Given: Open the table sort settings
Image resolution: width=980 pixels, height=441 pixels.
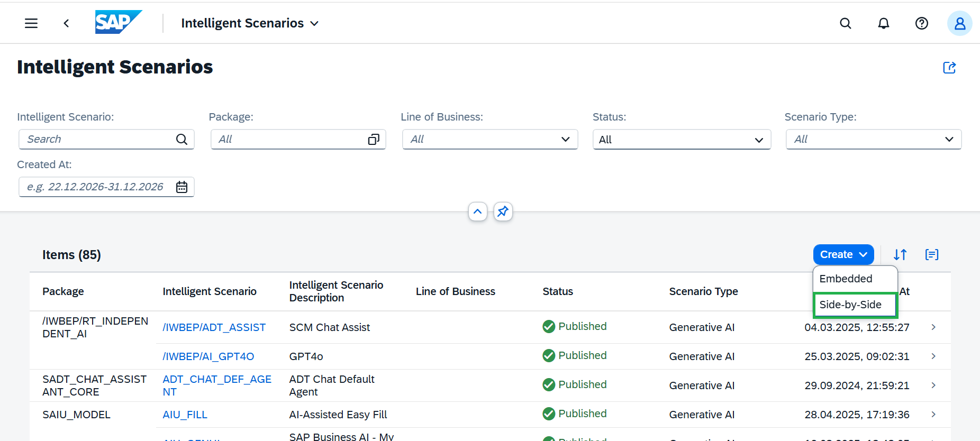Looking at the screenshot, I should tap(900, 255).
